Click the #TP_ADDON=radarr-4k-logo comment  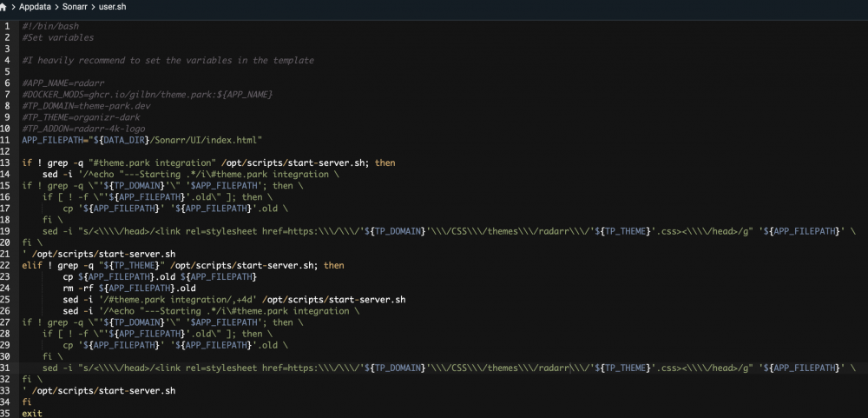83,129
